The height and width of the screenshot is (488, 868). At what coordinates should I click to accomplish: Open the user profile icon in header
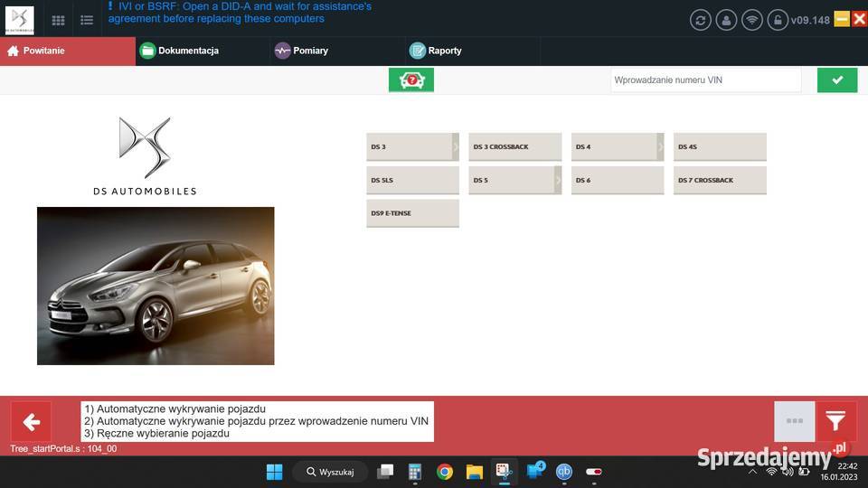point(726,21)
